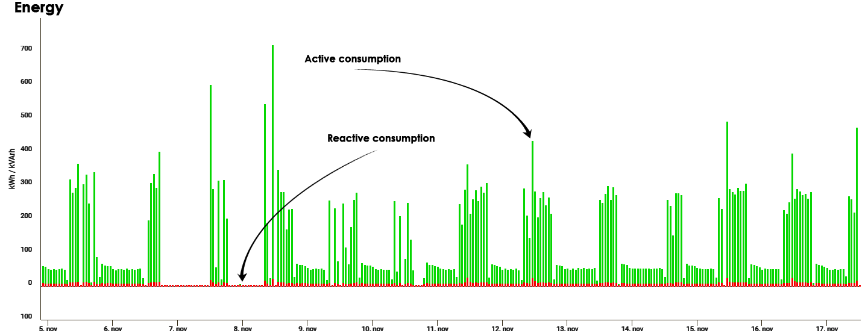This screenshot has width=868, height=336.
Task: Select the '13. nov' x-axis label
Action: tap(567, 329)
